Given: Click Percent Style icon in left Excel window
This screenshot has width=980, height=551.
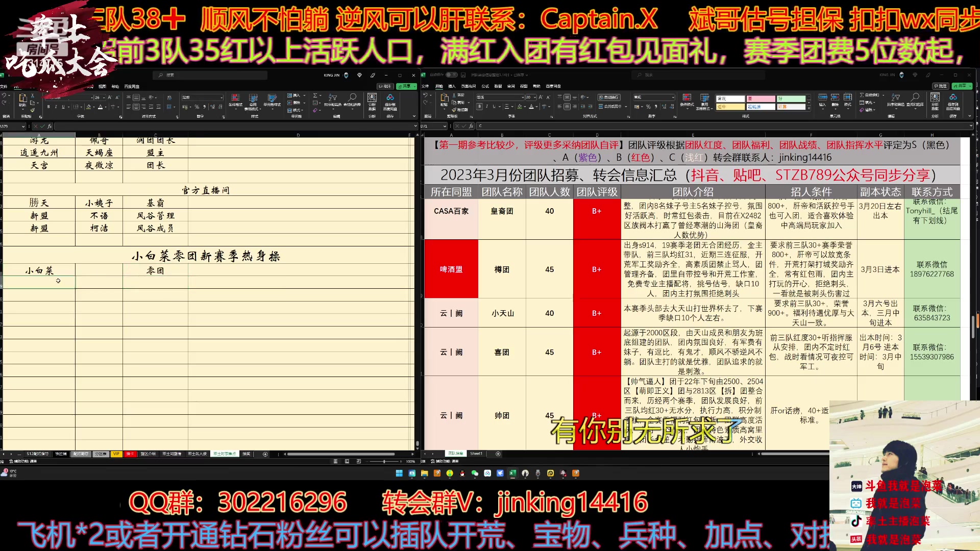Looking at the screenshot, I should tap(197, 107).
